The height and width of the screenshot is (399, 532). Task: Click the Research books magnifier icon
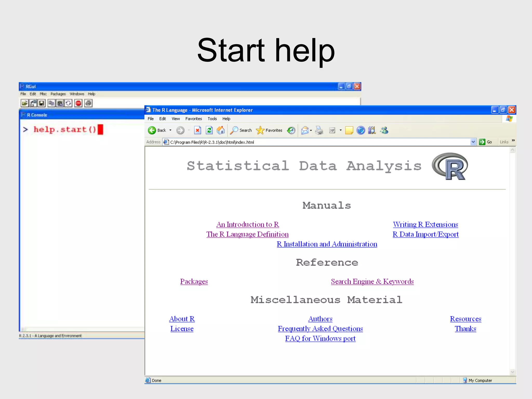[372, 130]
